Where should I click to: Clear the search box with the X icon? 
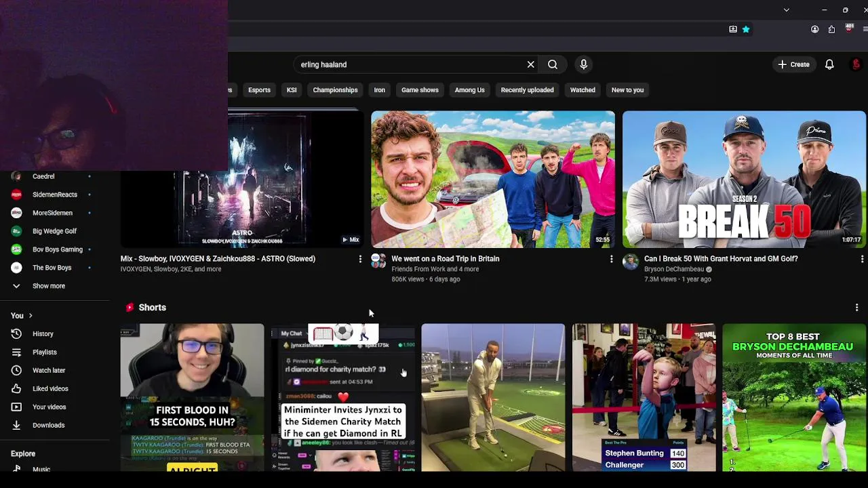click(x=531, y=64)
